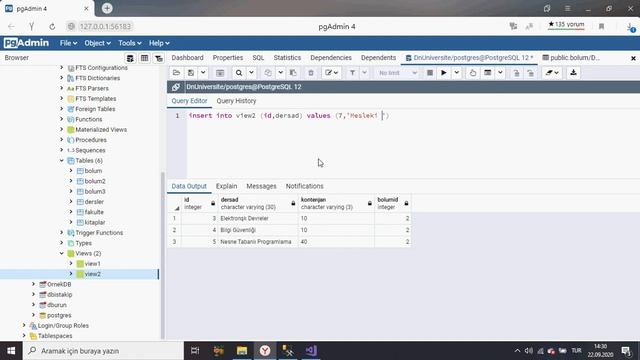
Task: Open the File menu
Action: [68, 43]
